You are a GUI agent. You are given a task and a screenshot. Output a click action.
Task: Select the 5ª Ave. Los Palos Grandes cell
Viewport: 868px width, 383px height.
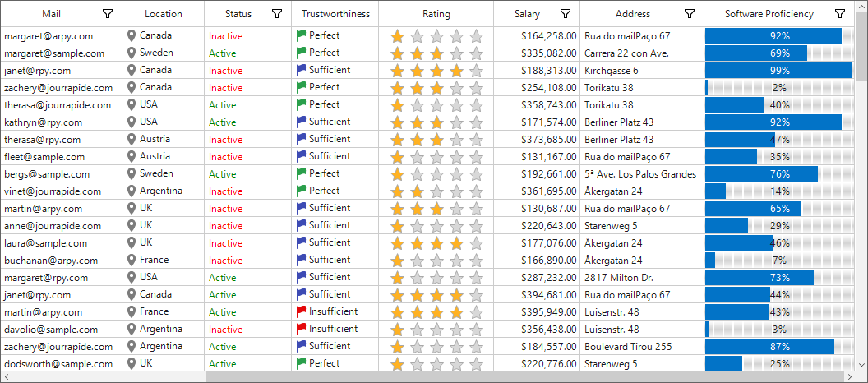coord(642,173)
